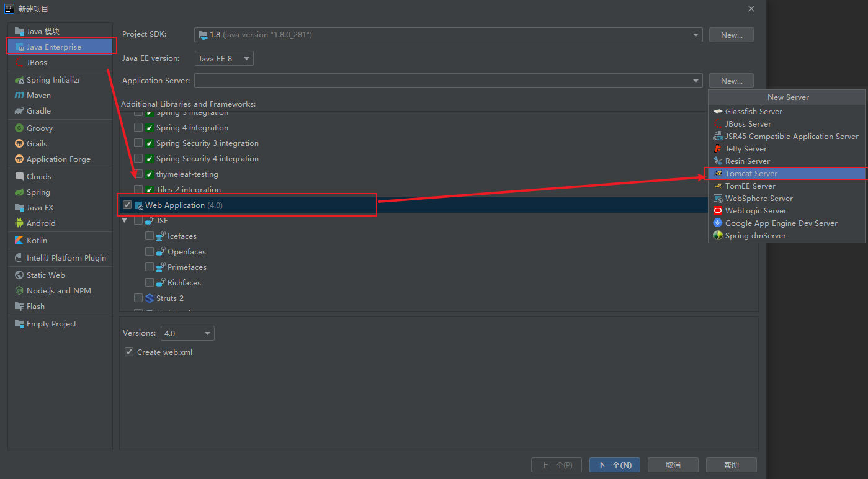The width and height of the screenshot is (868, 479).
Task: Click the IntelliJ Platform Plugin icon
Action: coord(19,257)
